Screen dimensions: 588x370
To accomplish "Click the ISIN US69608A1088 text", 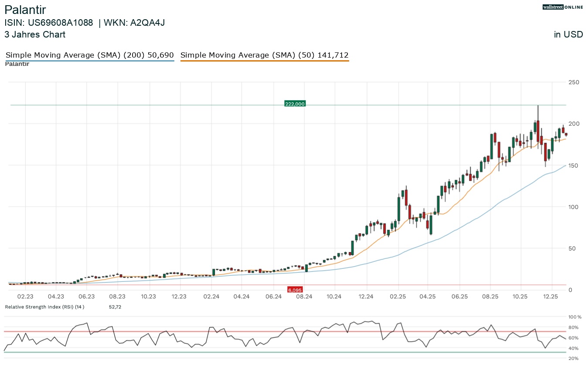I will 48,23.
